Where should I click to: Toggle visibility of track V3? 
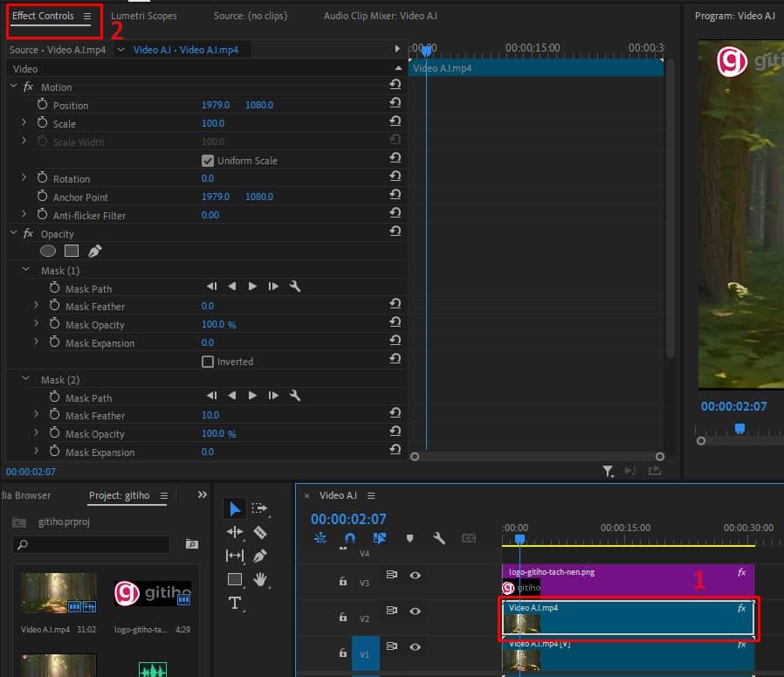tap(416, 575)
